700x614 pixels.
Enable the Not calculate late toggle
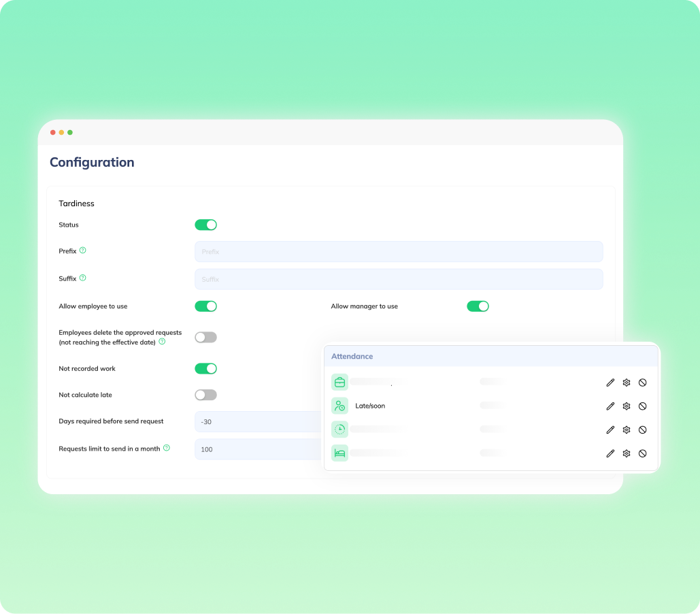[205, 395]
